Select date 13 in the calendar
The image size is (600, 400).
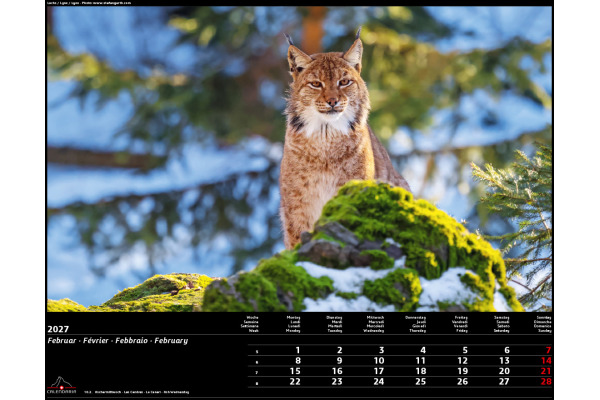(x=505, y=361)
